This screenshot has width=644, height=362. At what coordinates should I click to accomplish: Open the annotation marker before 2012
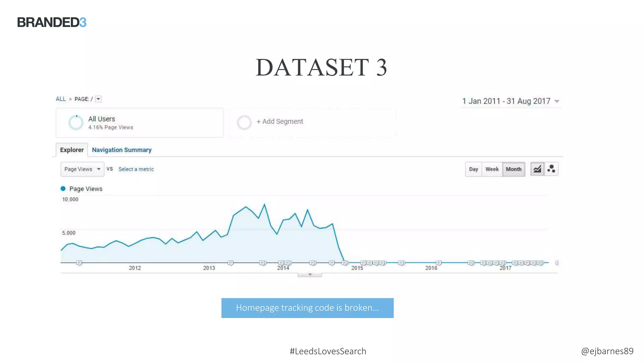pyautogui.click(x=79, y=263)
